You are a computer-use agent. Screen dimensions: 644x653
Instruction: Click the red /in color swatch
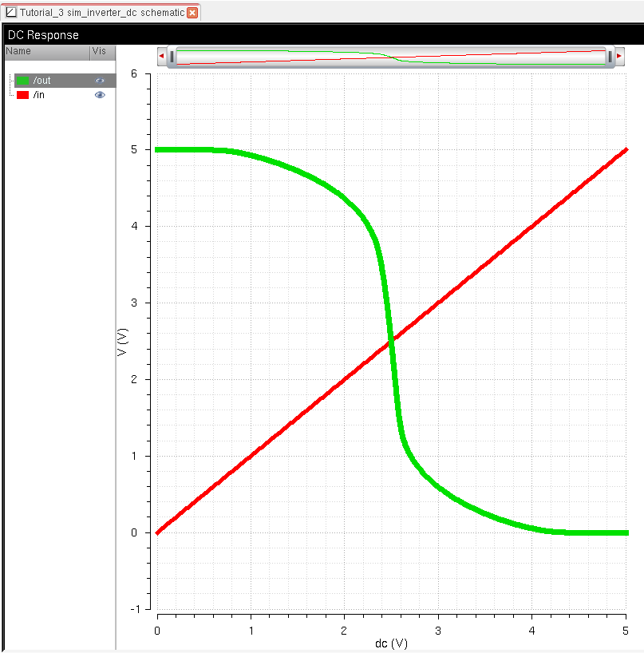click(x=22, y=95)
